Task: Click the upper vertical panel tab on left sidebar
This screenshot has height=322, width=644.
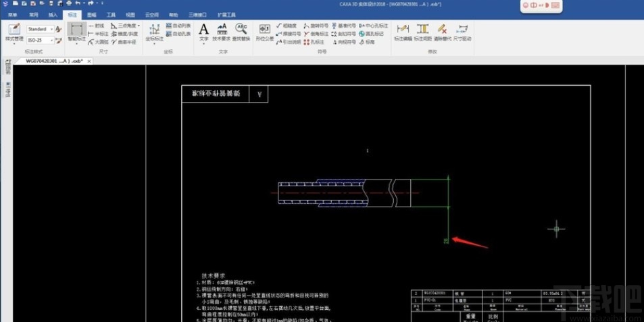Action: pyautogui.click(x=7, y=67)
